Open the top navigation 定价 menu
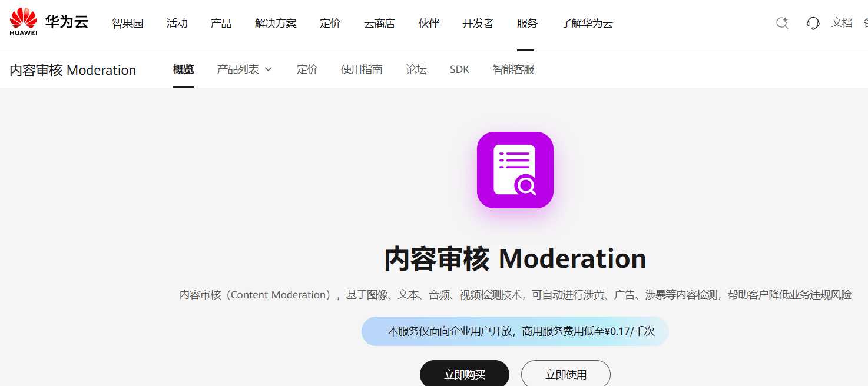Screen dimensions: 868x386 pyautogui.click(x=330, y=24)
